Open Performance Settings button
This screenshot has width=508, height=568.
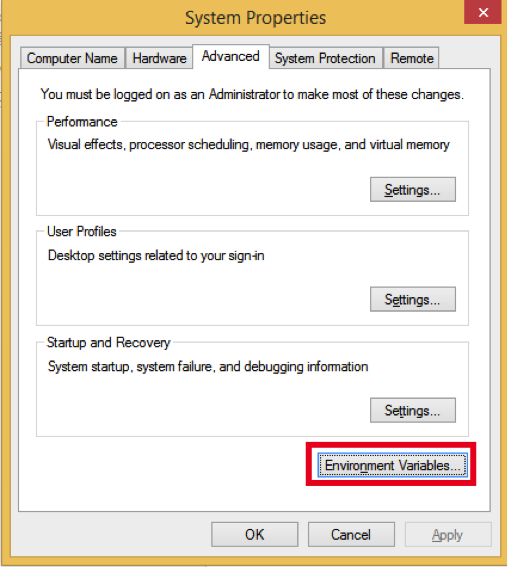[x=413, y=189]
